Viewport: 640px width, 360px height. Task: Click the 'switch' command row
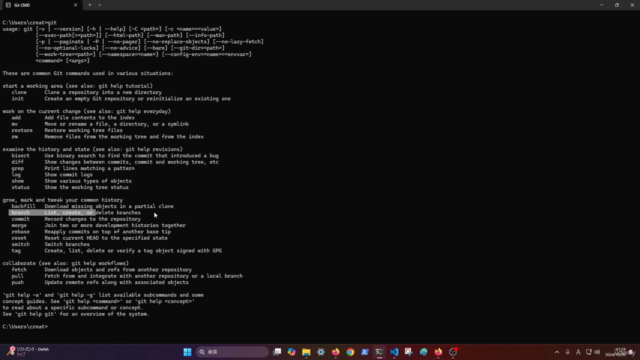tap(51, 244)
